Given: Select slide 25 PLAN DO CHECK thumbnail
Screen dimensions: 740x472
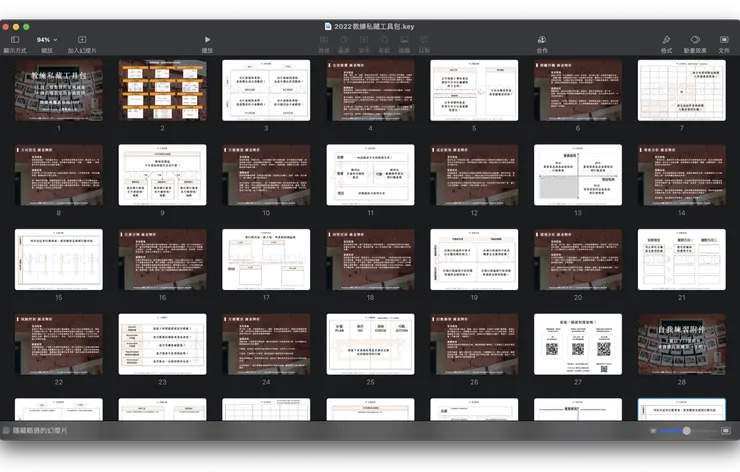Looking at the screenshot, I should pos(370,344).
